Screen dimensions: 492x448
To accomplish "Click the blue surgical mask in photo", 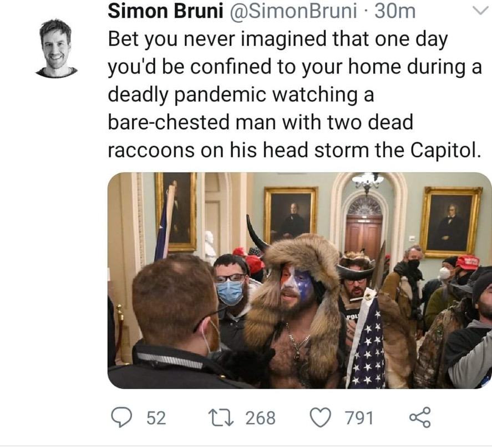I will click(x=230, y=293).
